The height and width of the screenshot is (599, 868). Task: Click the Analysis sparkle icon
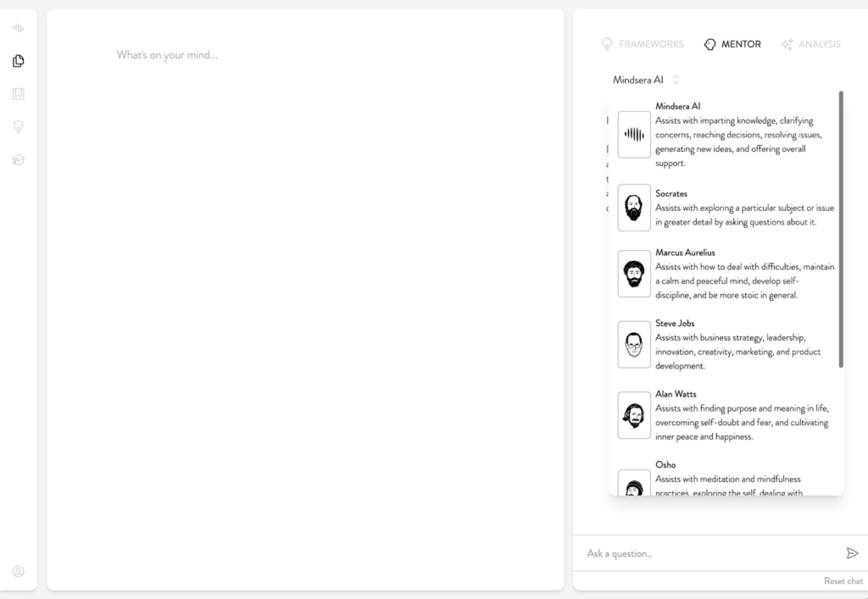(x=787, y=44)
